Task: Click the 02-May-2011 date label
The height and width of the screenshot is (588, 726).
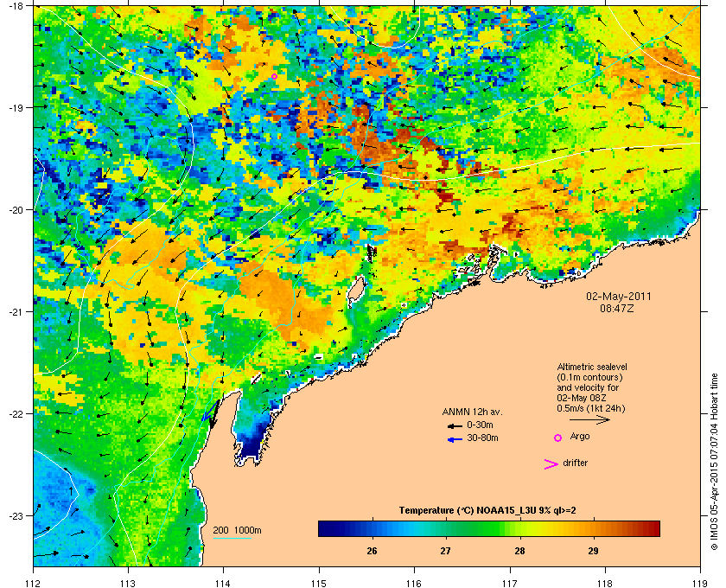Action: pyautogui.click(x=619, y=297)
